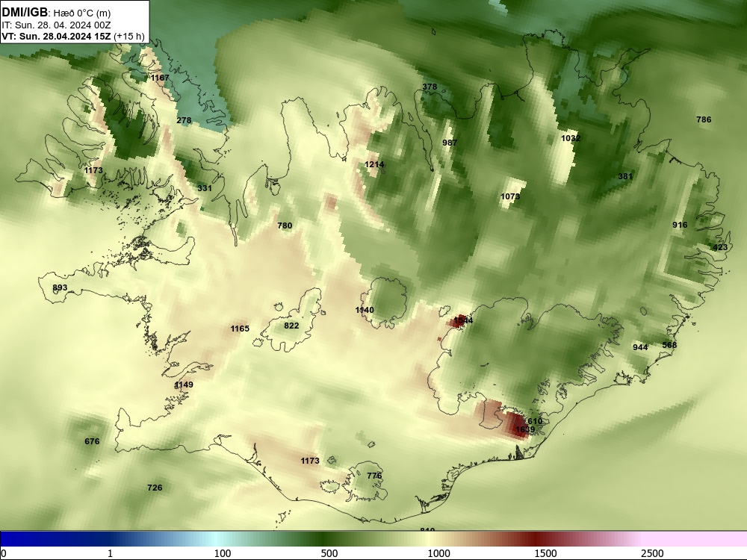
Task: Select the 676 value offshore southwest
Action: 92,442
